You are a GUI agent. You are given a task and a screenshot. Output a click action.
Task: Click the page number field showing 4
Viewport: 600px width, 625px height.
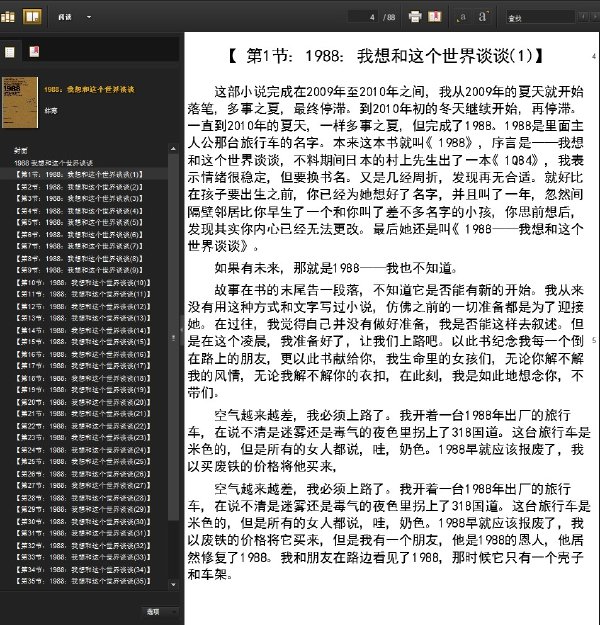363,17
